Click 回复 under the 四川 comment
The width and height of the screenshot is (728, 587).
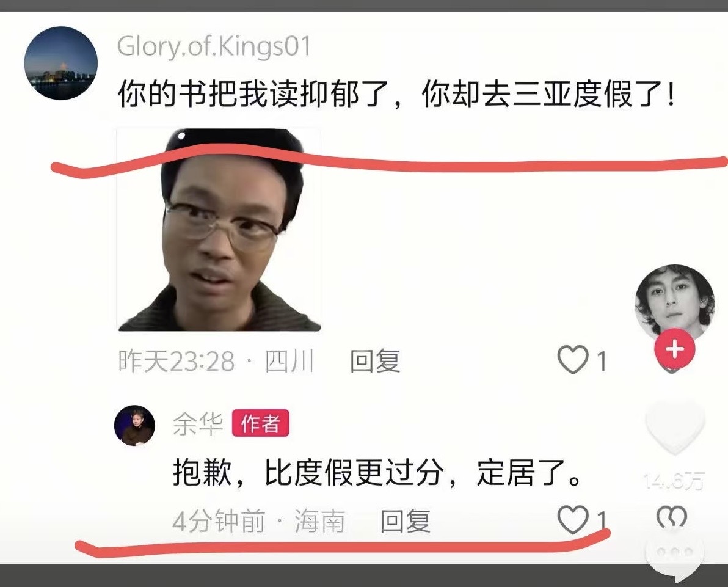tap(374, 361)
